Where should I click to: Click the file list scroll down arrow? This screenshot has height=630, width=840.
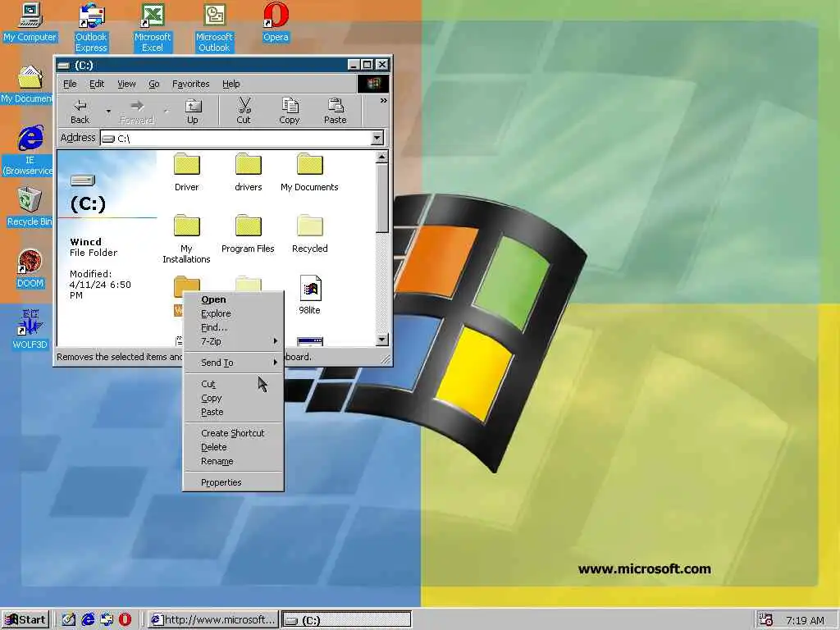(382, 339)
